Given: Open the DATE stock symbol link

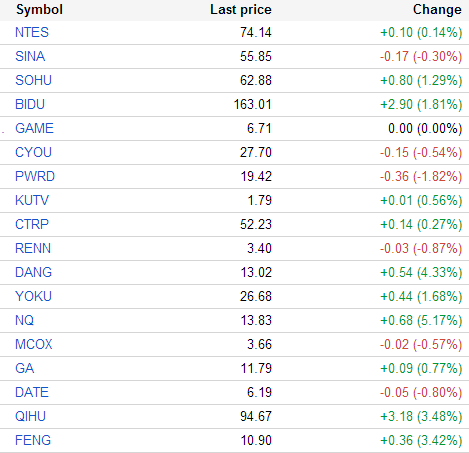Looking at the screenshot, I should point(32,392).
